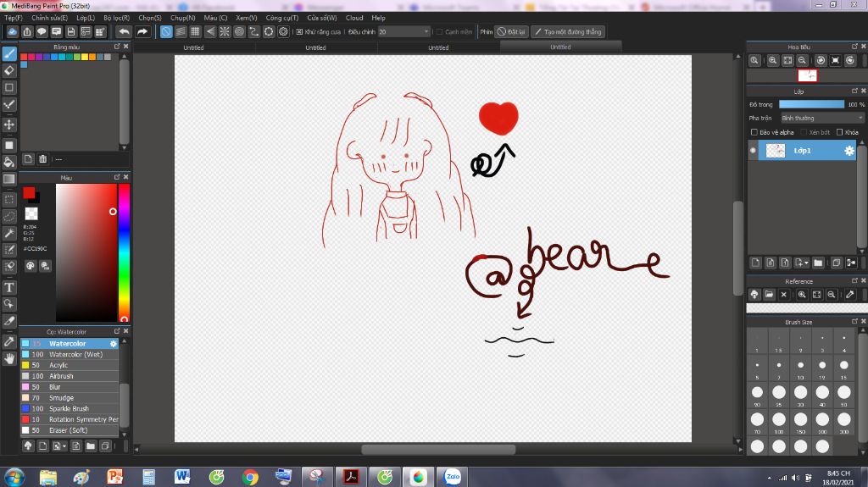The width and height of the screenshot is (868, 487).
Task: Open the Điều chỉnh value dropdown
Action: [403, 32]
